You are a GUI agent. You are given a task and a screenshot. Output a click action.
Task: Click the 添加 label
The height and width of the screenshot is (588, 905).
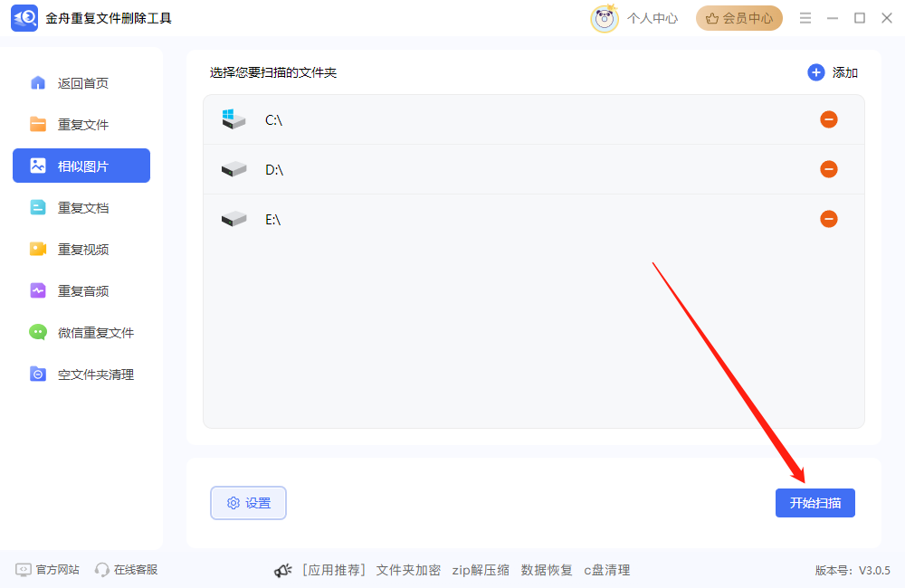(x=844, y=72)
